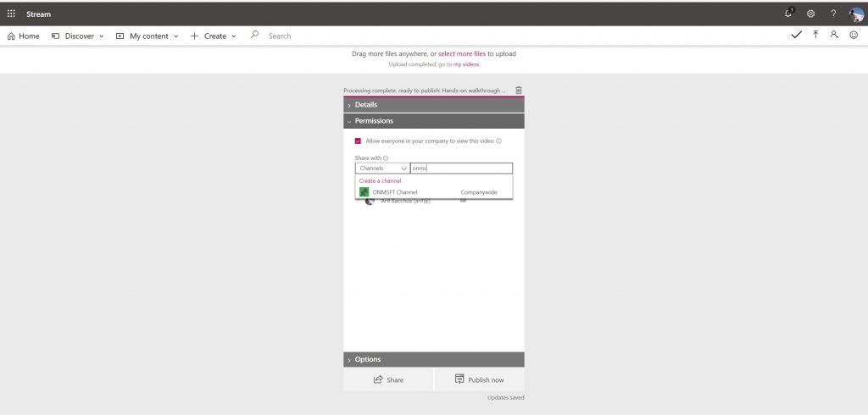868x415 pixels.
Task: Click the Stream title
Action: tap(39, 14)
